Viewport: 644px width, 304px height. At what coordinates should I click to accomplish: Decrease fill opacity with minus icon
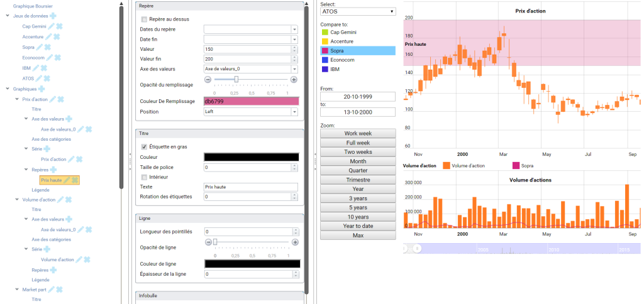click(208, 80)
